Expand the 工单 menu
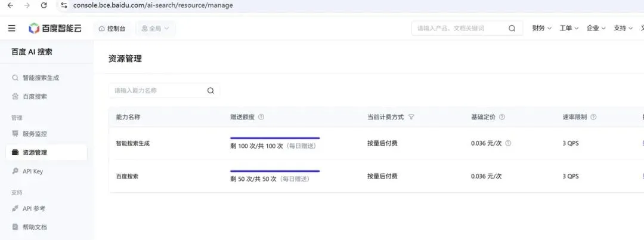Image resolution: width=644 pixels, height=240 pixels. click(569, 28)
